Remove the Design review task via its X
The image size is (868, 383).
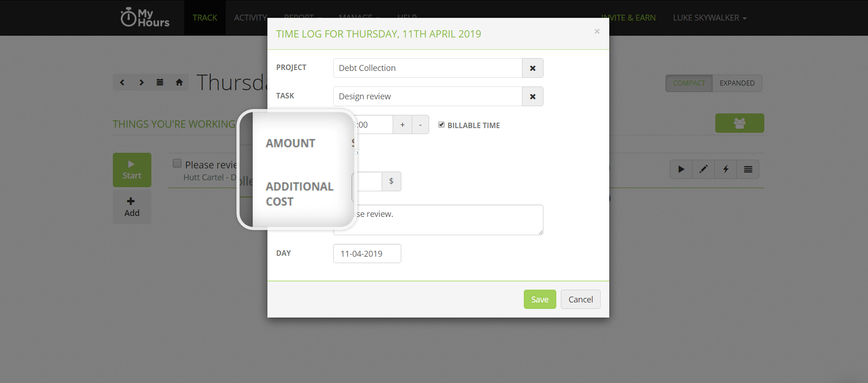tap(532, 96)
